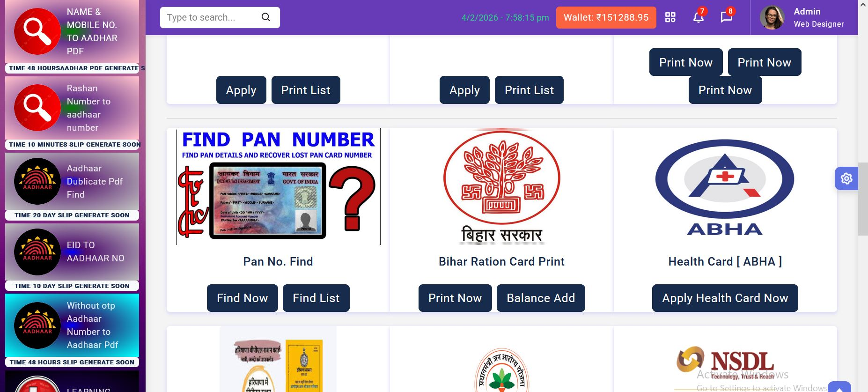Click the Admin profile avatar
This screenshot has height=392, width=868.
[772, 17]
